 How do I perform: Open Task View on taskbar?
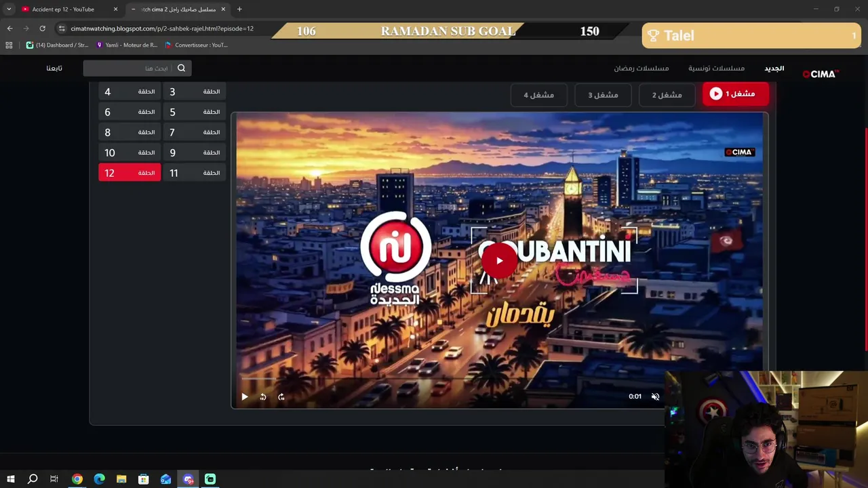(x=54, y=479)
